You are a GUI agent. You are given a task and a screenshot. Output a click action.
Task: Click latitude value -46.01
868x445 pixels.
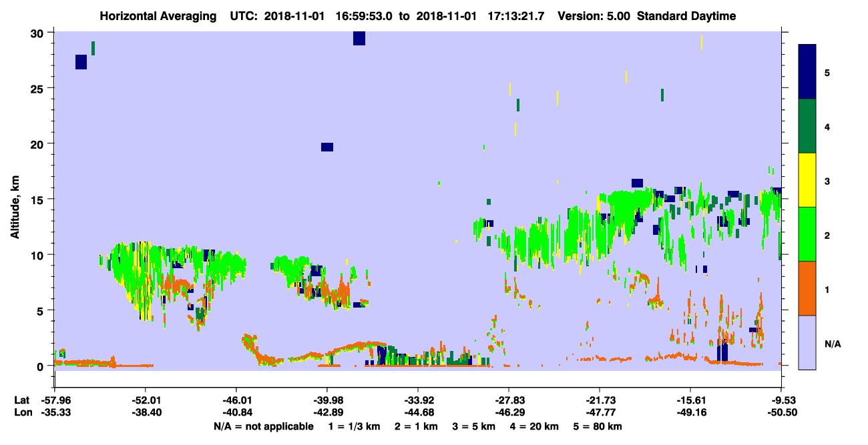tap(236, 400)
